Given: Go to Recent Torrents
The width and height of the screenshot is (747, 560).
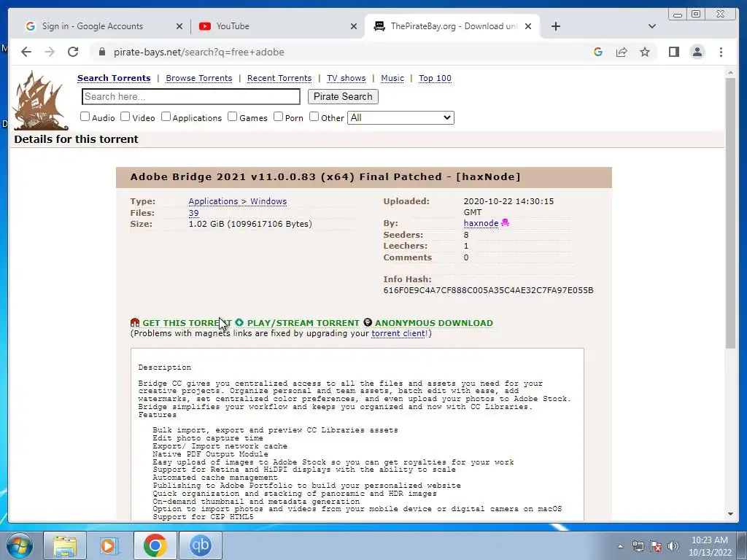Looking at the screenshot, I should [x=279, y=78].
